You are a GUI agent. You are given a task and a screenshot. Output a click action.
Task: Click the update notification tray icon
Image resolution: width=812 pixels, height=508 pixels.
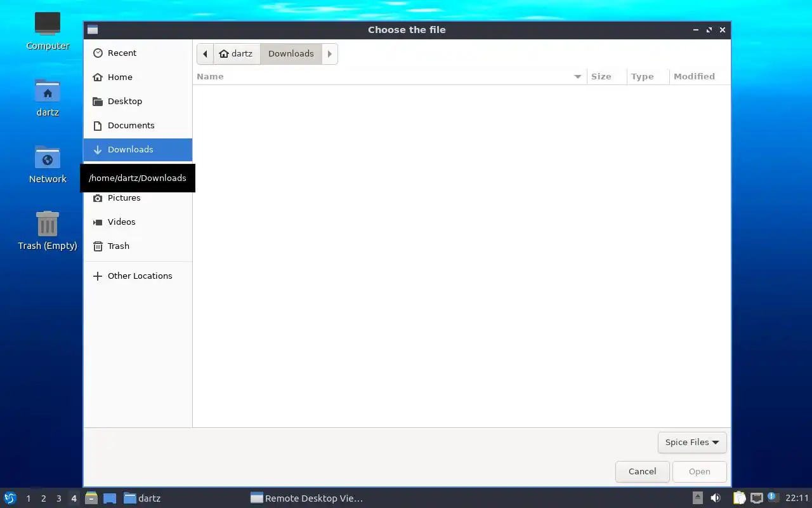pyautogui.click(x=772, y=497)
